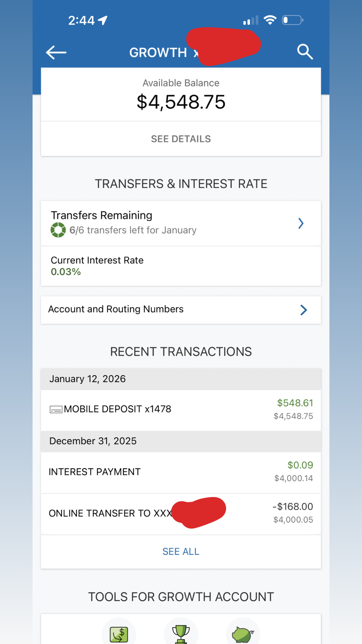
Task: Tap the green transfers remaining ring icon
Action: tap(58, 230)
